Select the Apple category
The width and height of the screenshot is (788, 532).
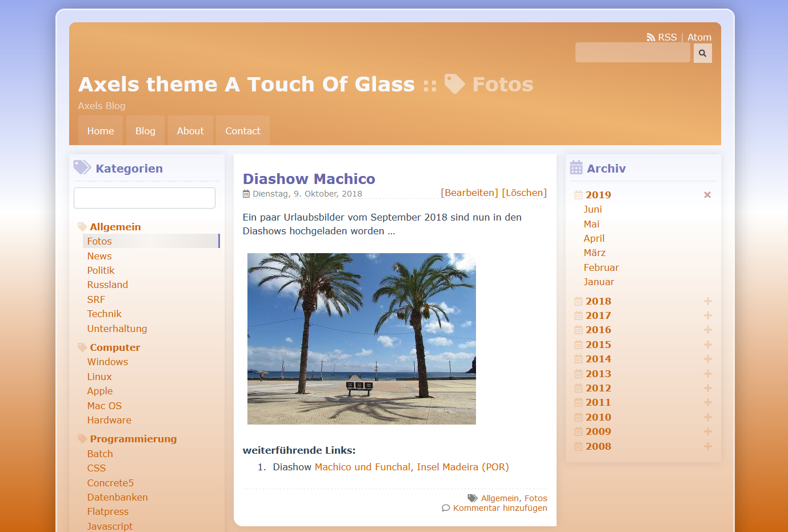pyautogui.click(x=100, y=391)
